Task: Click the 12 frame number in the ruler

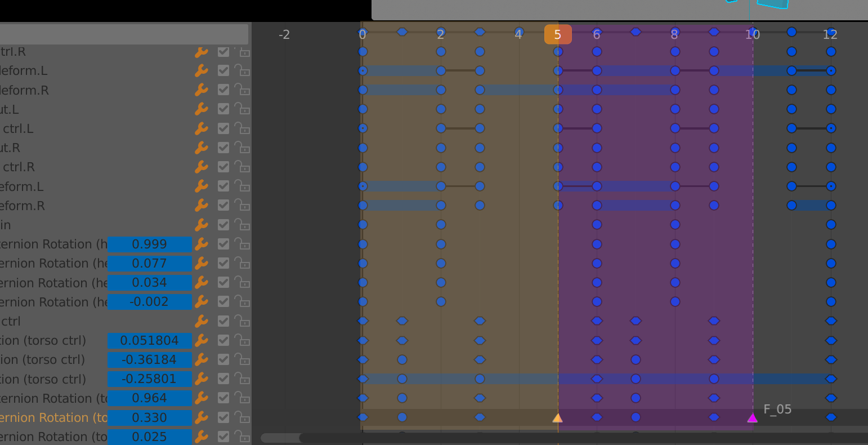Action: click(x=830, y=34)
